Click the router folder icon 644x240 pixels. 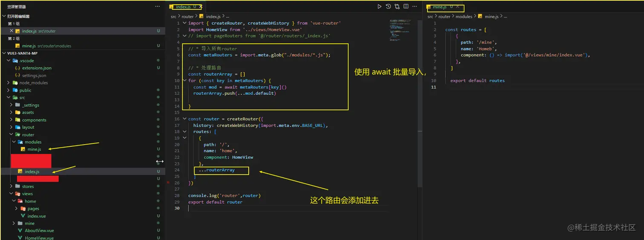(x=18, y=134)
